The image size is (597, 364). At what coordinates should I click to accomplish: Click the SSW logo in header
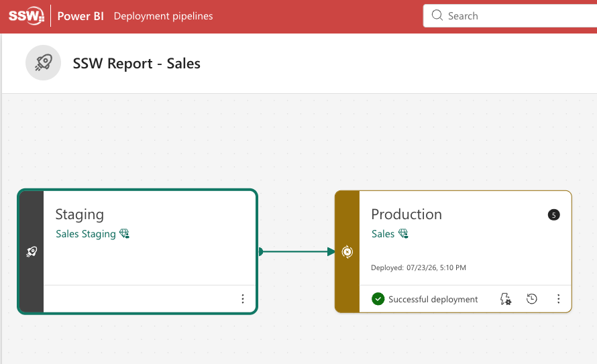pyautogui.click(x=26, y=16)
